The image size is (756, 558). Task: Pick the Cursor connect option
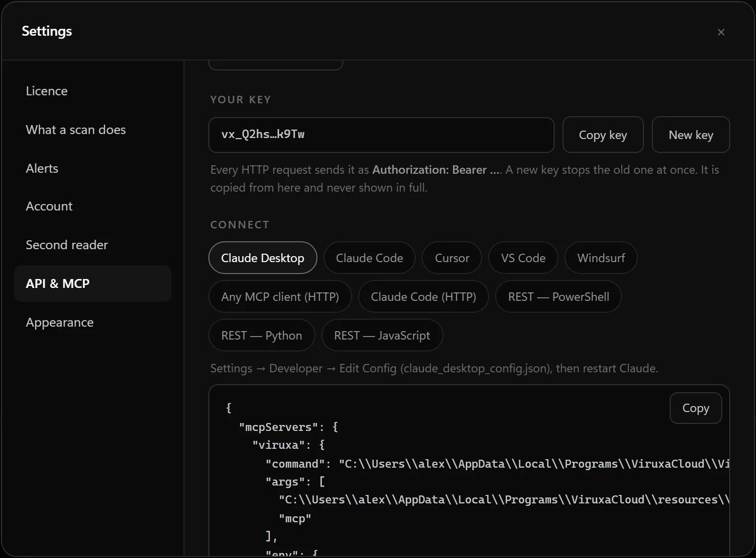coord(452,258)
